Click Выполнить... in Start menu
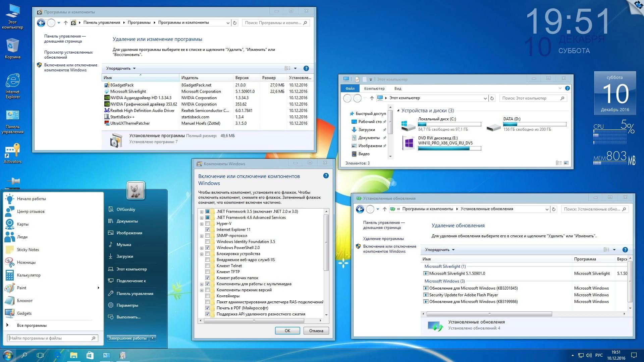Image resolution: width=644 pixels, height=362 pixels. tap(128, 317)
